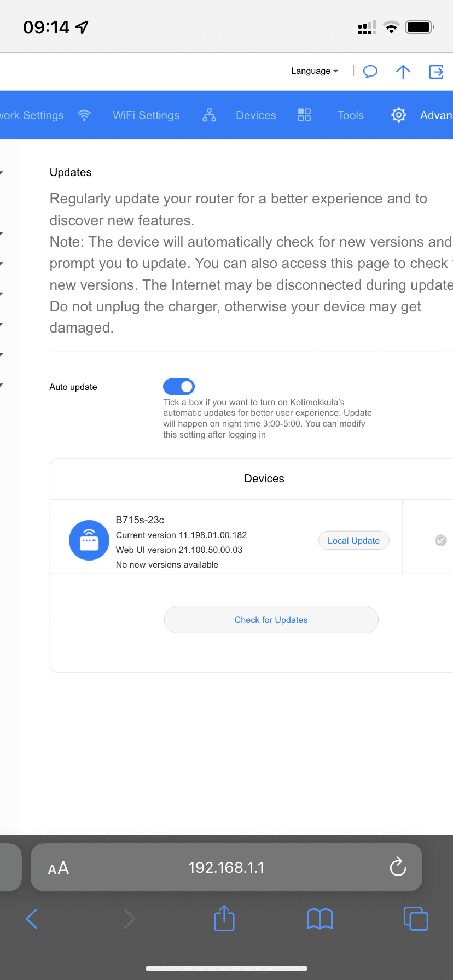
Task: Click the blue router device icon
Action: click(89, 540)
